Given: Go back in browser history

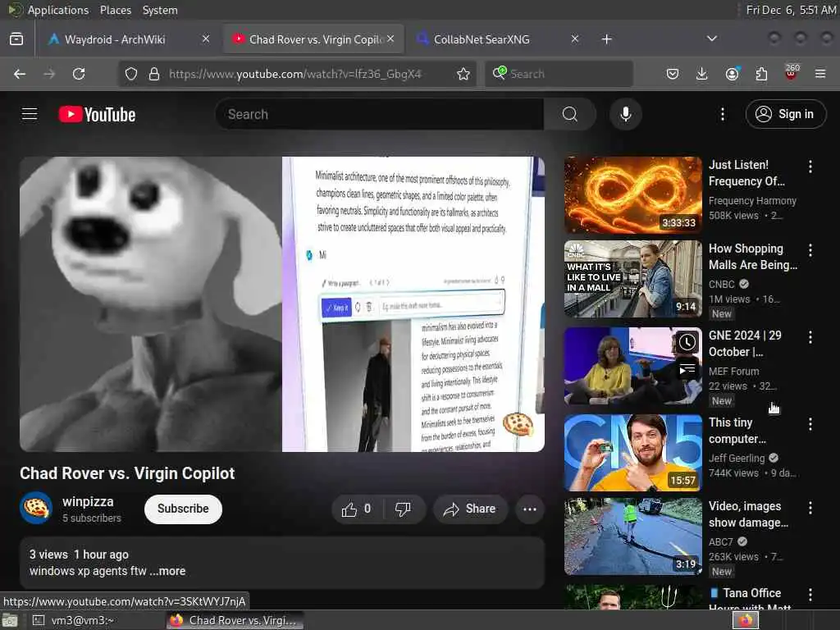Looking at the screenshot, I should (x=20, y=74).
